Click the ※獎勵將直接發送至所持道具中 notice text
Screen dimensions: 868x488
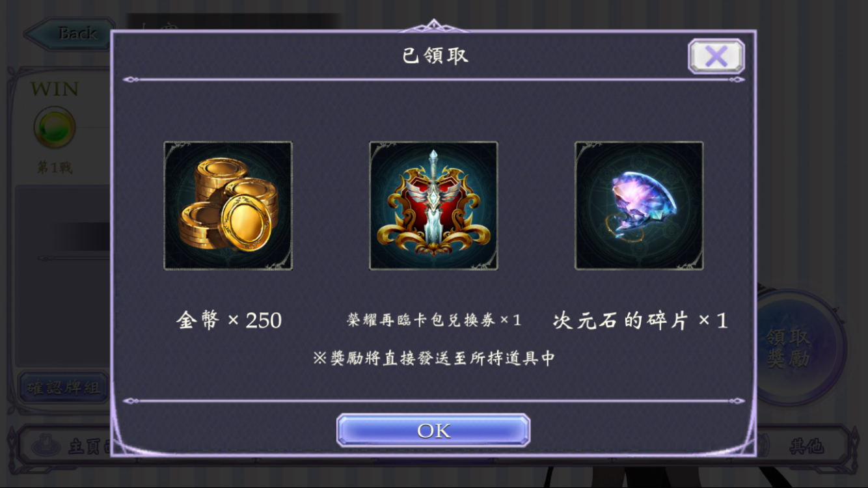coord(433,358)
